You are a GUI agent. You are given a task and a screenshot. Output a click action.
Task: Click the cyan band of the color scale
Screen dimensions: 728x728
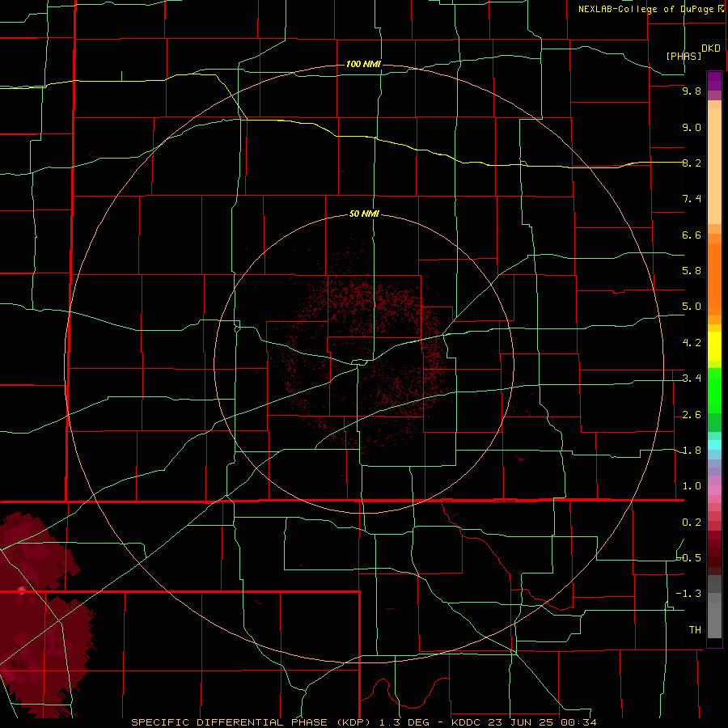click(714, 445)
